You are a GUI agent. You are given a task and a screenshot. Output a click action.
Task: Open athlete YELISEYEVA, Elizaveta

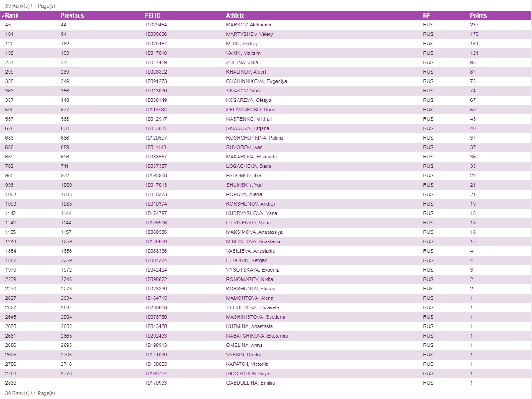click(x=253, y=307)
